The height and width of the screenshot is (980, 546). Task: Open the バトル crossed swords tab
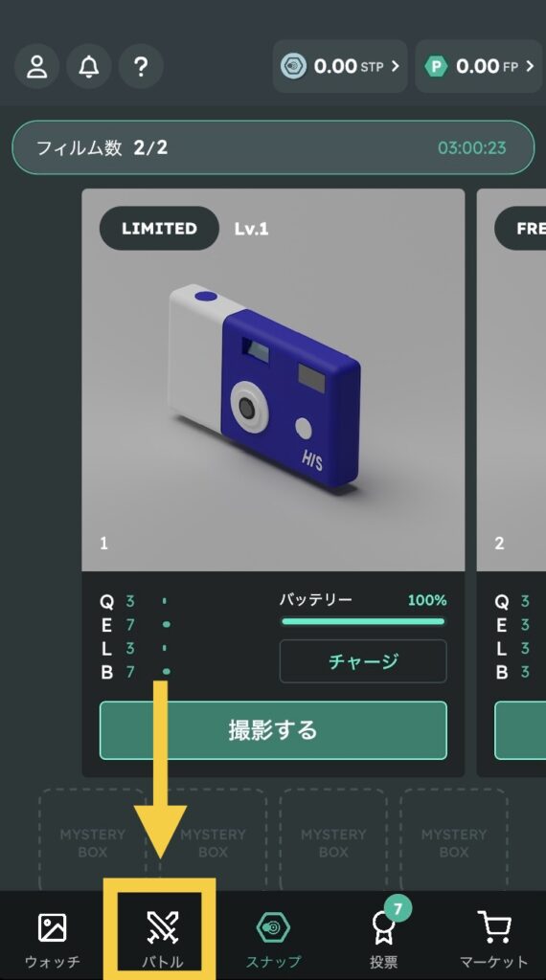(x=162, y=938)
